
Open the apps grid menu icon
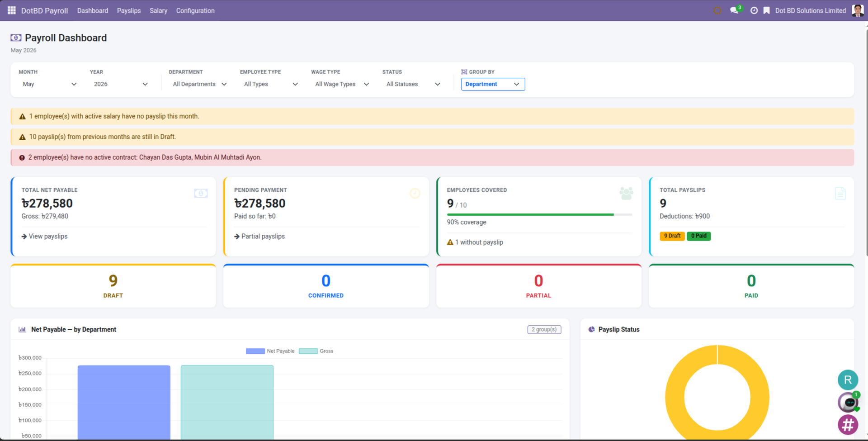click(12, 10)
